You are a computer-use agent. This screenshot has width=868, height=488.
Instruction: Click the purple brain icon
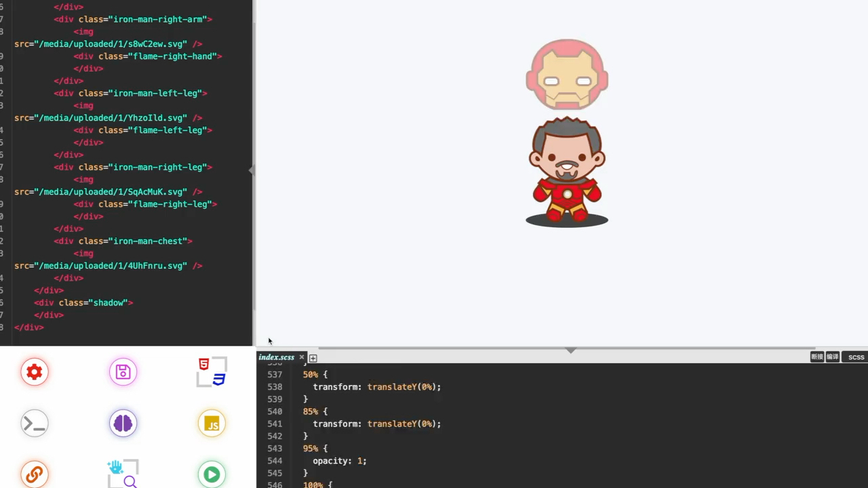pyautogui.click(x=123, y=424)
